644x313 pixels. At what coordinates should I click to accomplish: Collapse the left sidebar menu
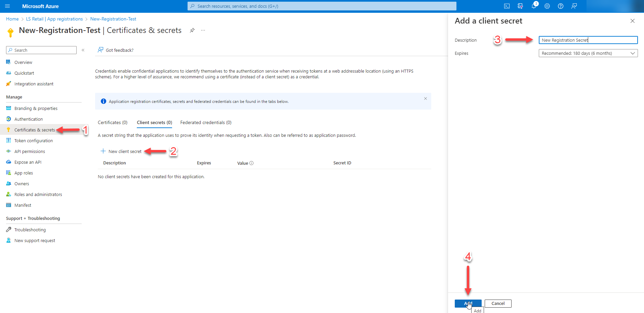click(x=83, y=50)
